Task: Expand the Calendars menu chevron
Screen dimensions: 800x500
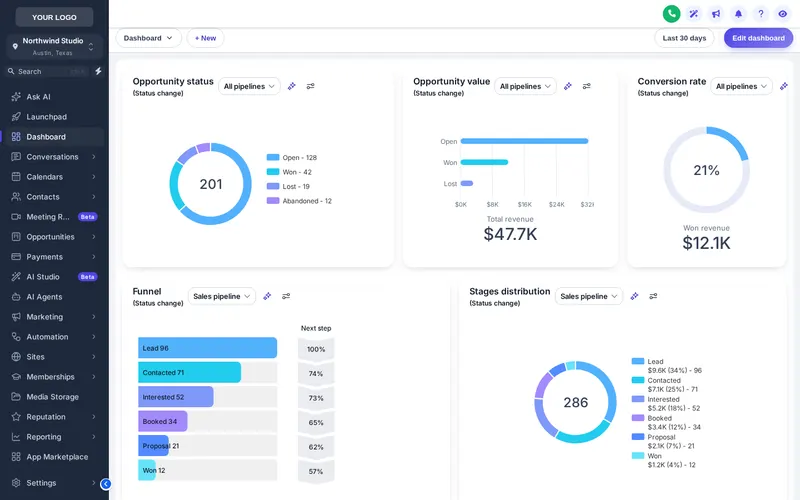Action: tap(94, 177)
